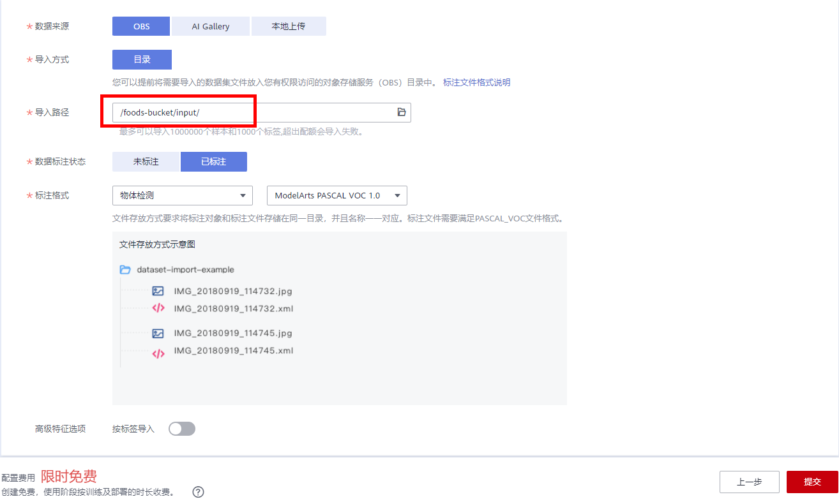Go back with 上一步 button
Screen dimensions: 839x504
point(749,482)
